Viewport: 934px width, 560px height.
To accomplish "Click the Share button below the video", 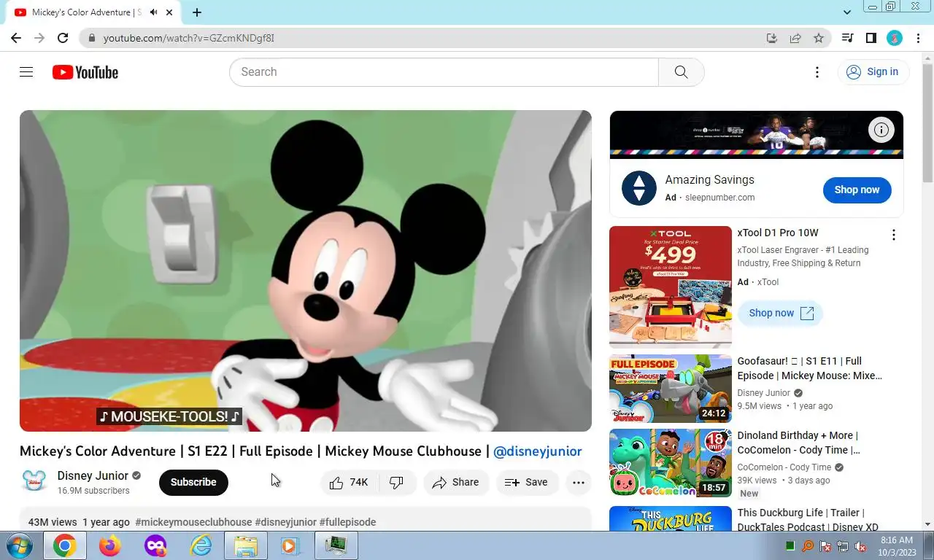I will pyautogui.click(x=456, y=482).
